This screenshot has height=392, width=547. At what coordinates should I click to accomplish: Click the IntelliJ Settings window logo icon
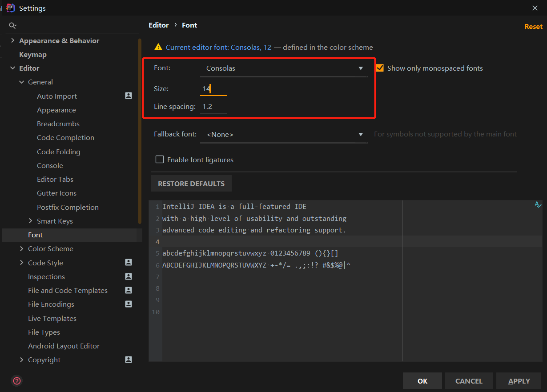pos(11,8)
